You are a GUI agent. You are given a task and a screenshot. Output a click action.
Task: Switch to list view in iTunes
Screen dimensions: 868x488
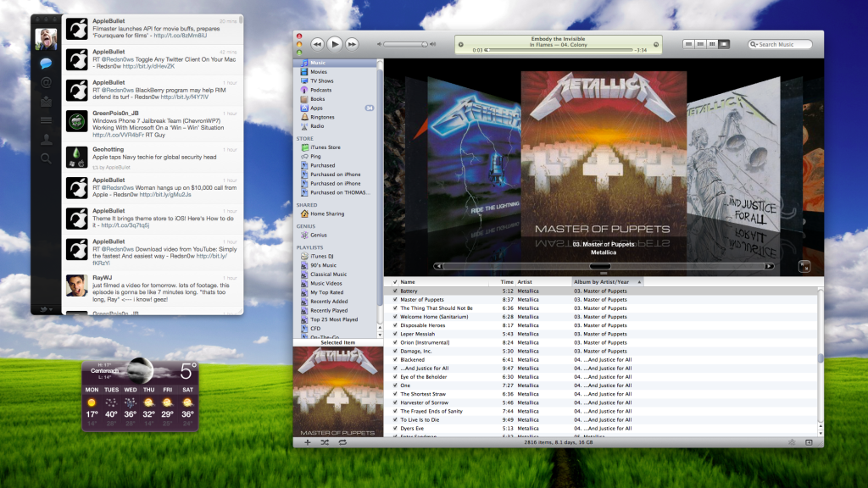tap(688, 44)
